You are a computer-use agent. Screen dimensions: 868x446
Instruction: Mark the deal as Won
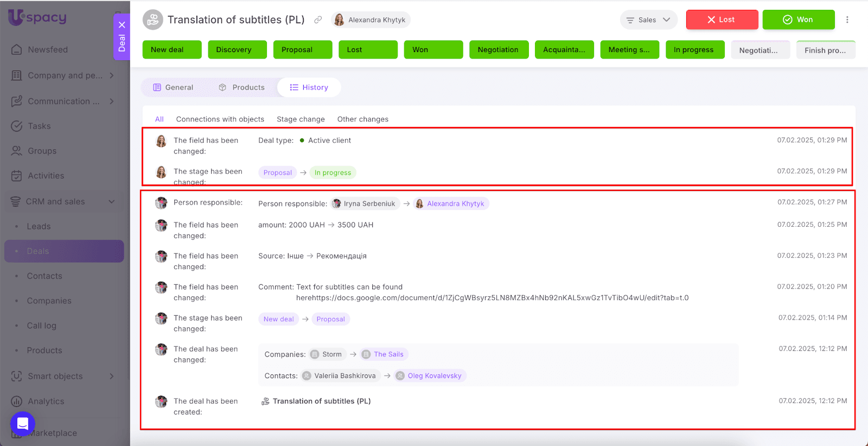[x=798, y=20]
